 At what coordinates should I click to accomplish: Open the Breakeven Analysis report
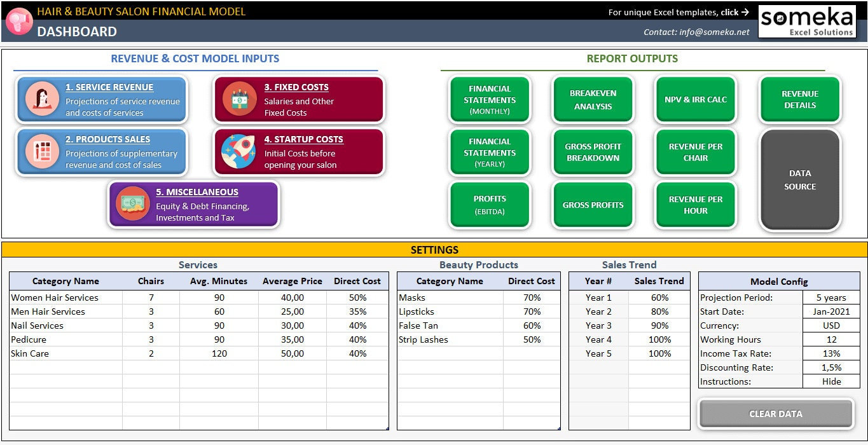592,99
